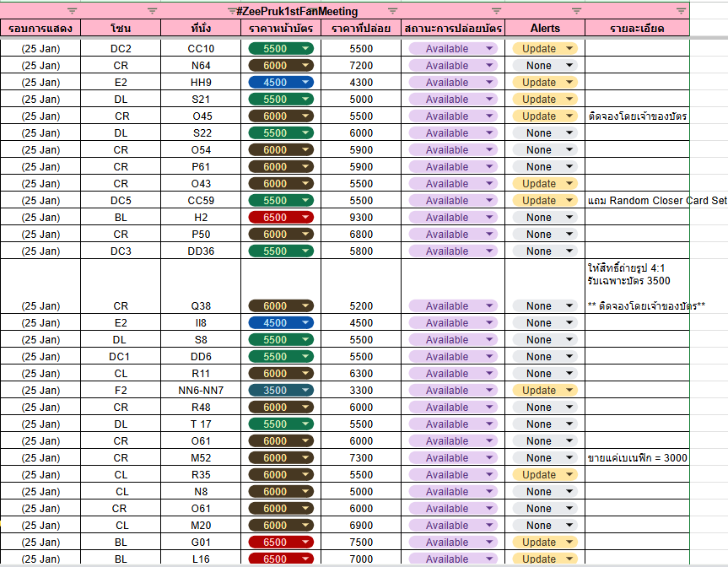Open Available status dropdown in P61 row

pyautogui.click(x=453, y=167)
